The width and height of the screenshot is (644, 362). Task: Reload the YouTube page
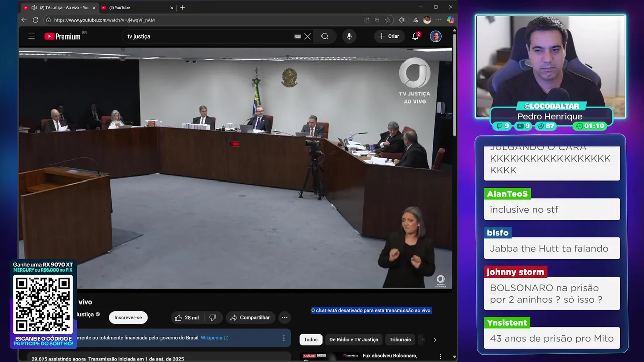[x=35, y=20]
